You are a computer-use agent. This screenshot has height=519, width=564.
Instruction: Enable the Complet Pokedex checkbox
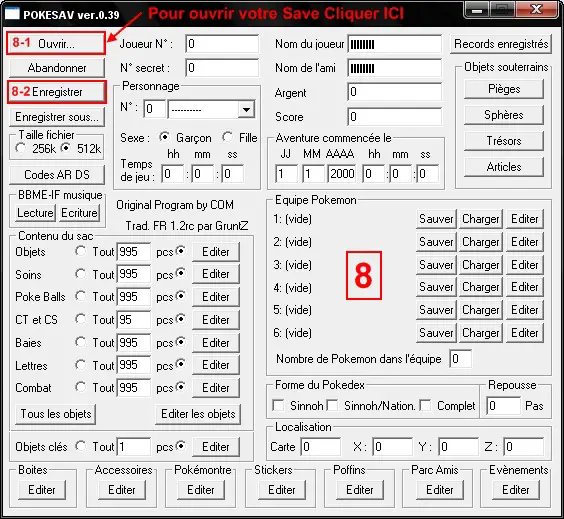click(x=426, y=405)
